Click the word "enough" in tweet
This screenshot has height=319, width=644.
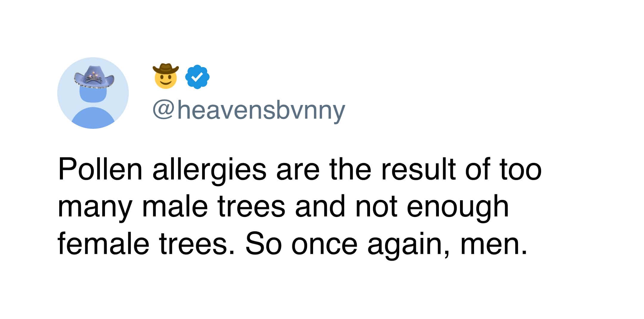pyautogui.click(x=458, y=208)
